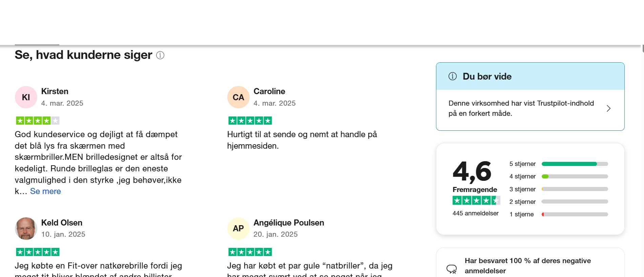Expand Kirsten's review with "Se mere"
Viewport: 644px width, 277px height.
pos(45,191)
